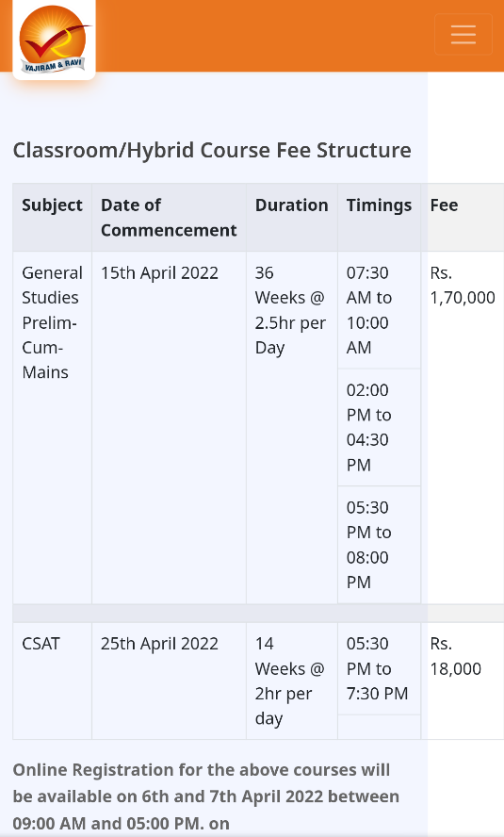Image resolution: width=504 pixels, height=837 pixels.
Task: Open the hamburger navigation menu
Action: pyautogui.click(x=463, y=35)
